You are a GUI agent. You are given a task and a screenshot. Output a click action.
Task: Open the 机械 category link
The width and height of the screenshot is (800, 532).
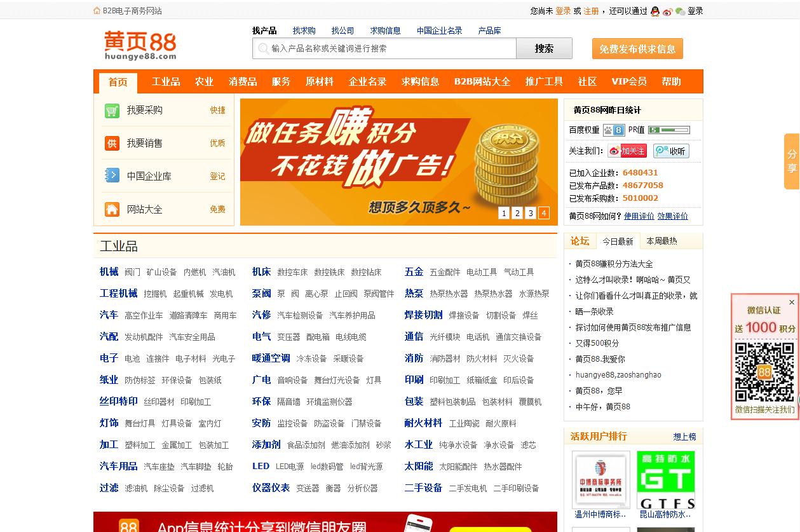tap(109, 271)
